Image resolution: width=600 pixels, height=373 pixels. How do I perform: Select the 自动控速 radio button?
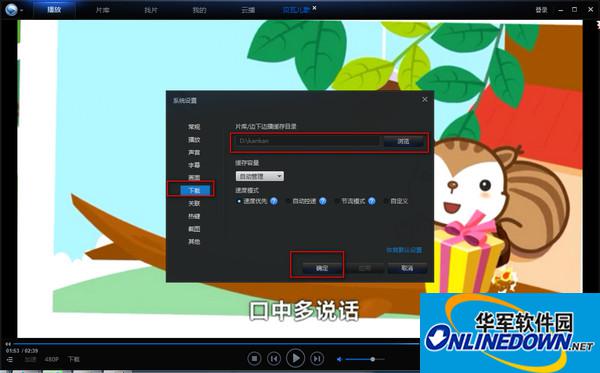pos(288,201)
